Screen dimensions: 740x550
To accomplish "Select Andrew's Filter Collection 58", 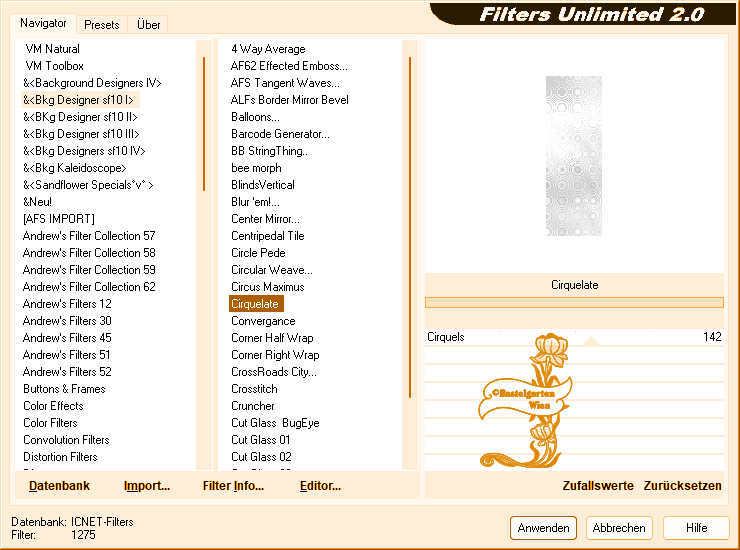I will point(89,253).
